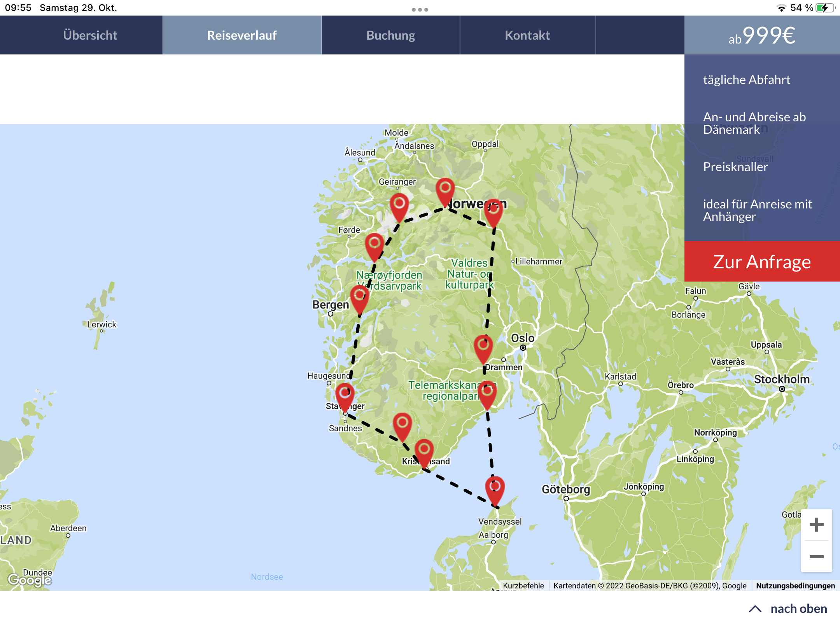
Task: Click the Lerwick label on map
Action: [x=101, y=324]
